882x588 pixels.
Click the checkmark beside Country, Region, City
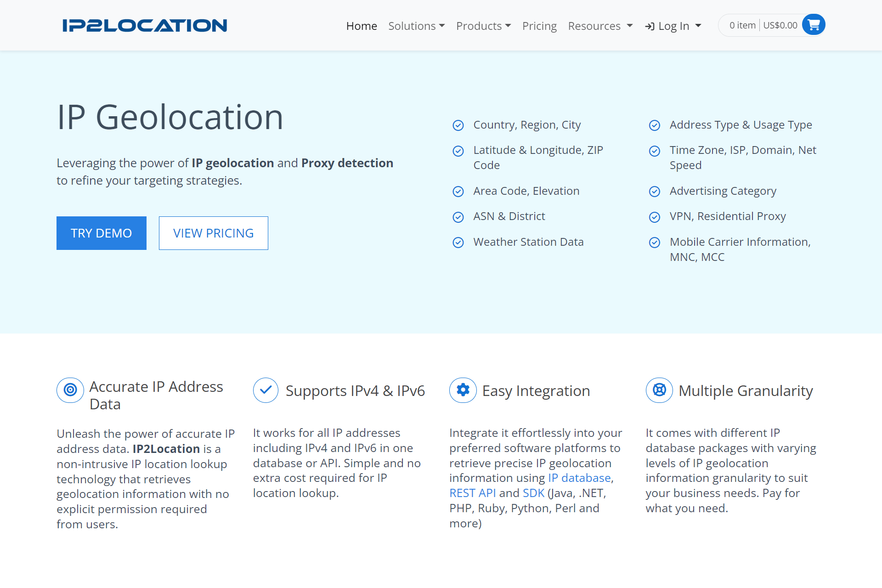coord(458,125)
